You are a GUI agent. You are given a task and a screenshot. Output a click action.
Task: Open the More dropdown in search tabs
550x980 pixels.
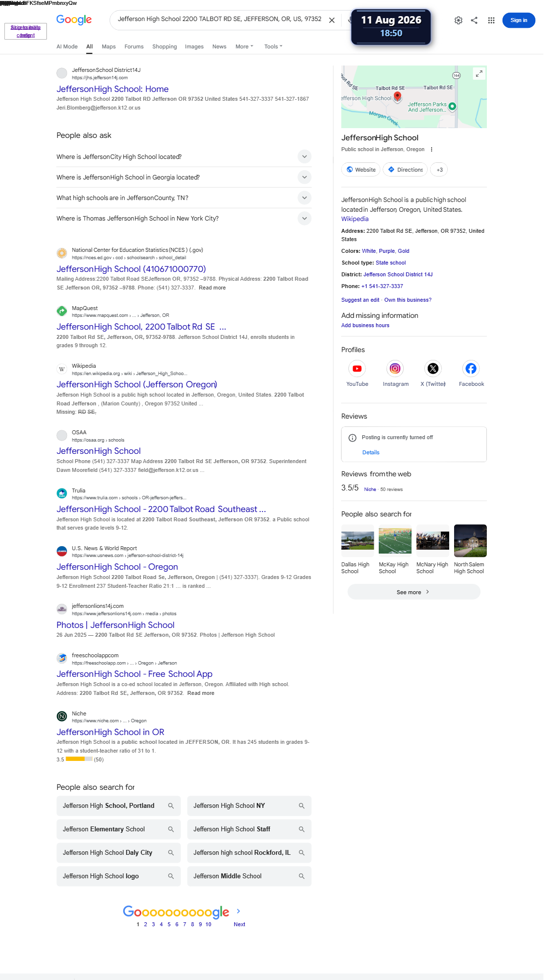click(x=244, y=46)
